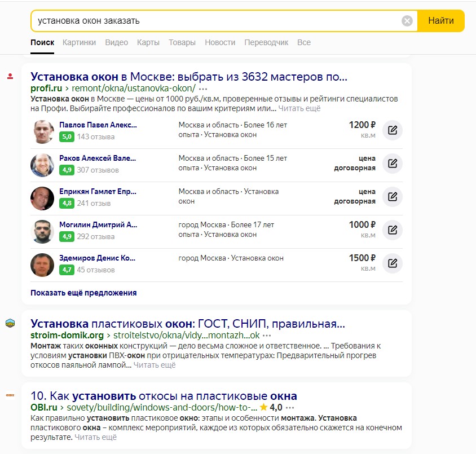476x454 pixels.
Task: Click цена договорная in Раков Алексей's row
Action: point(355,163)
